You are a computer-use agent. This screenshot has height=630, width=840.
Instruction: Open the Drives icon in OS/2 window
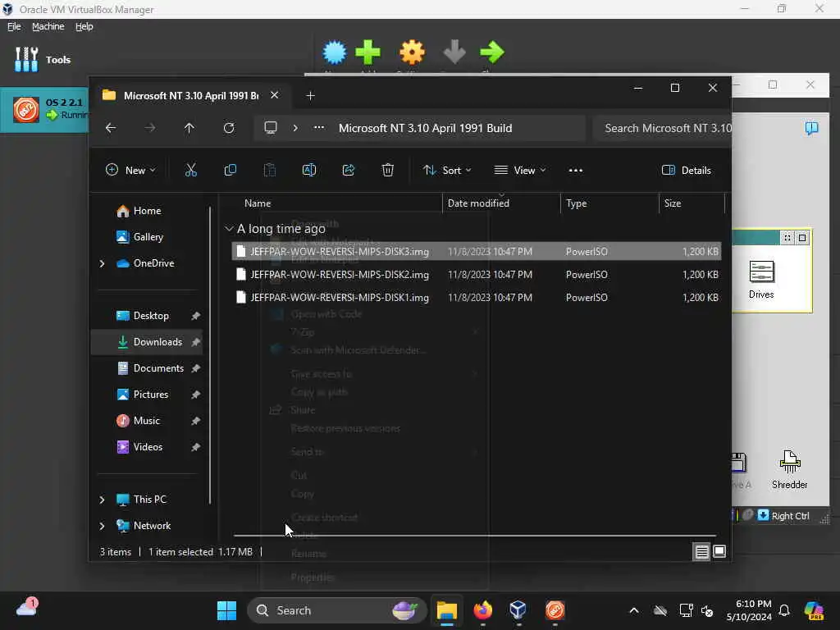coord(761,279)
